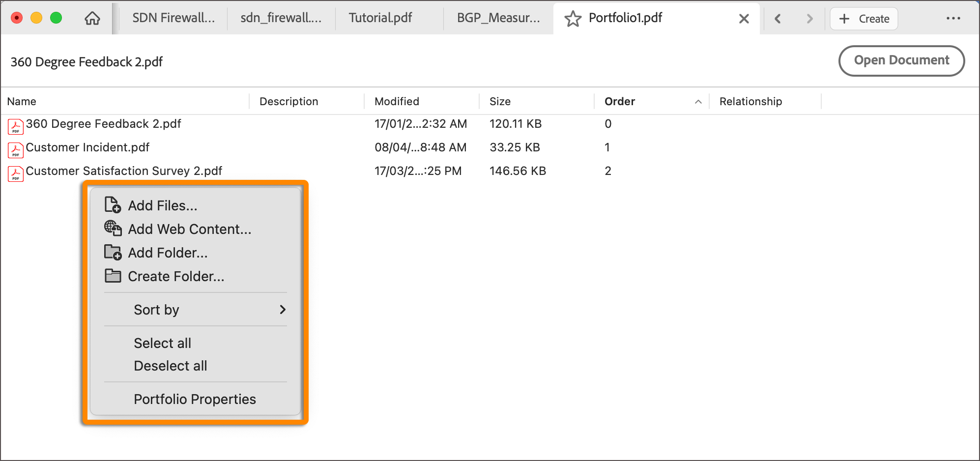This screenshot has height=461, width=980.
Task: Open Create Folder via its folder icon
Action: (112, 276)
